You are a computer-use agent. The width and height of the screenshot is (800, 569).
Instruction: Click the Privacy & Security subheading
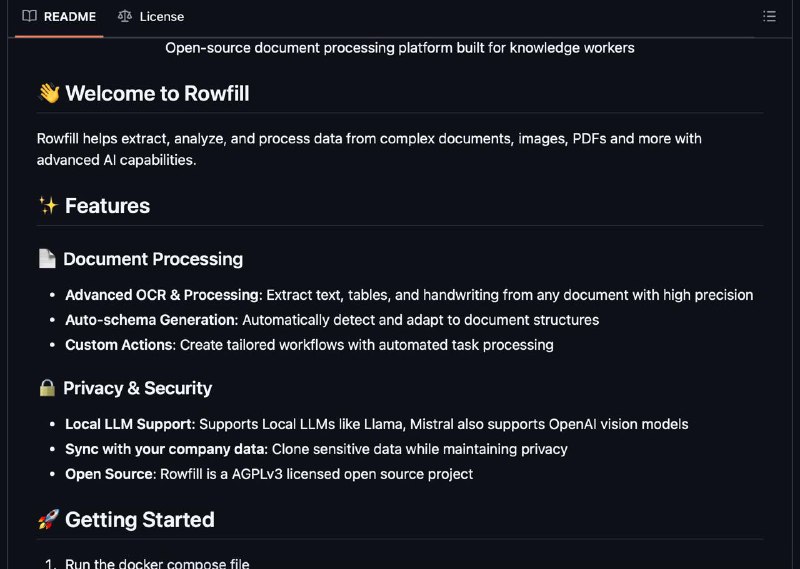coord(137,388)
